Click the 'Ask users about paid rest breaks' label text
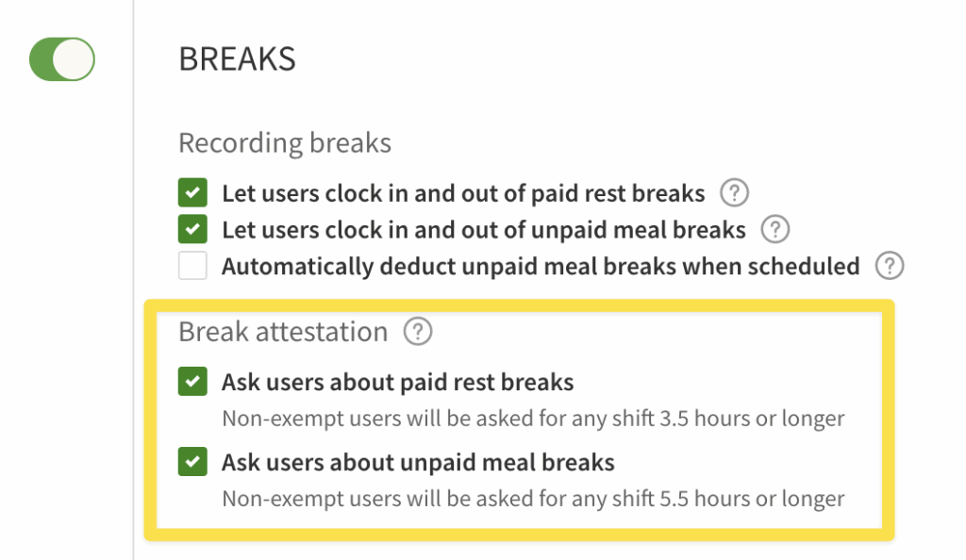Screen dimensions: 966x560 coord(397,383)
